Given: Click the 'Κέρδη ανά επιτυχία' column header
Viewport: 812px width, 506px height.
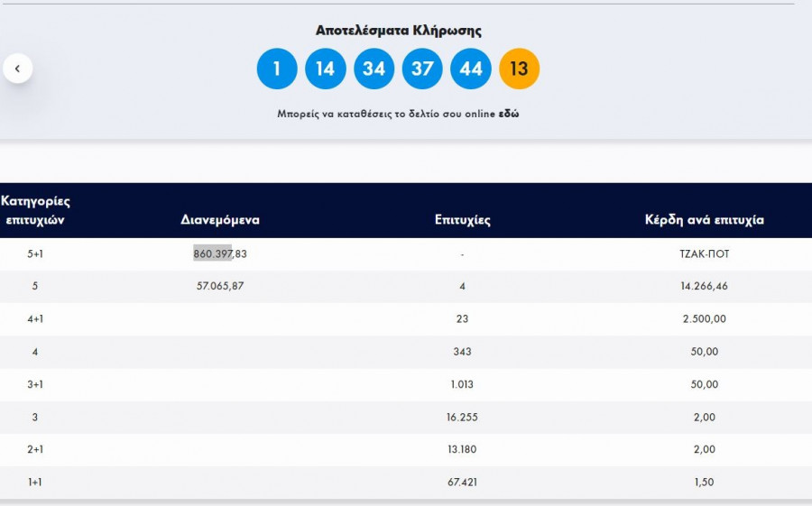Looking at the screenshot, I should tap(704, 220).
